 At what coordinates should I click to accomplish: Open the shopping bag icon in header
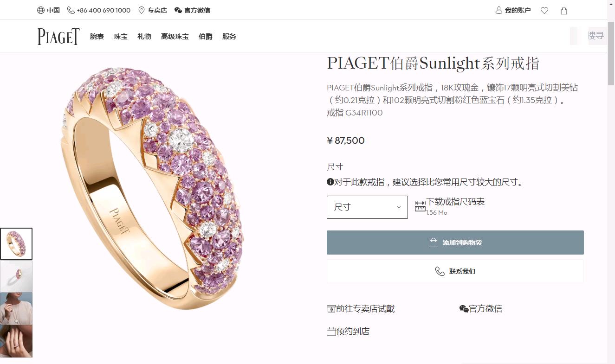point(564,11)
